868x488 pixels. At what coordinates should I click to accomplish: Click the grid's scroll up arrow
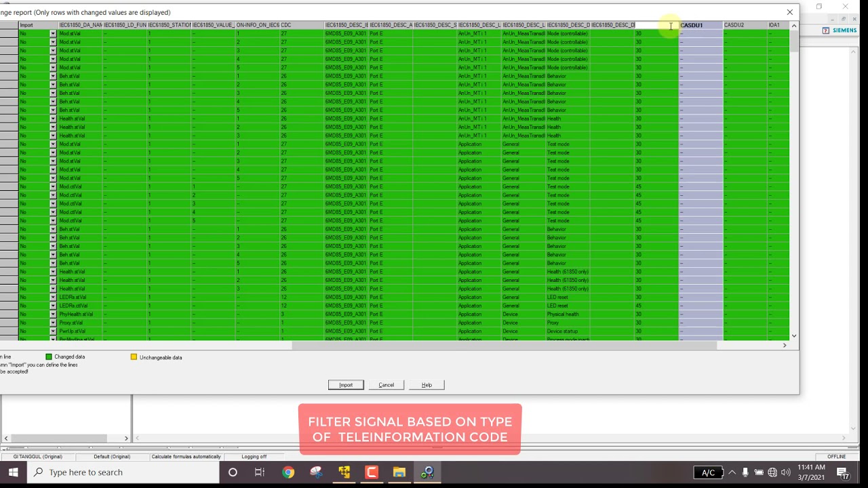click(794, 26)
